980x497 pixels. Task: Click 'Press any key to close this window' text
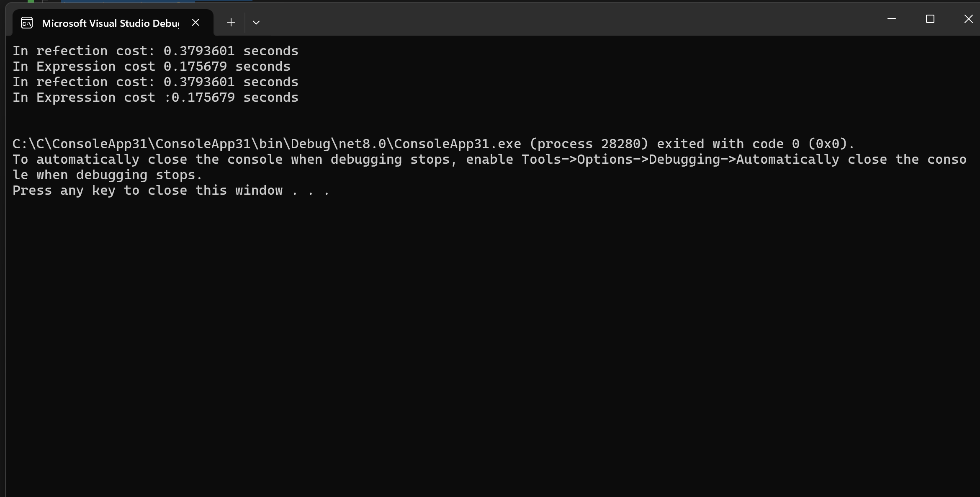tap(147, 191)
